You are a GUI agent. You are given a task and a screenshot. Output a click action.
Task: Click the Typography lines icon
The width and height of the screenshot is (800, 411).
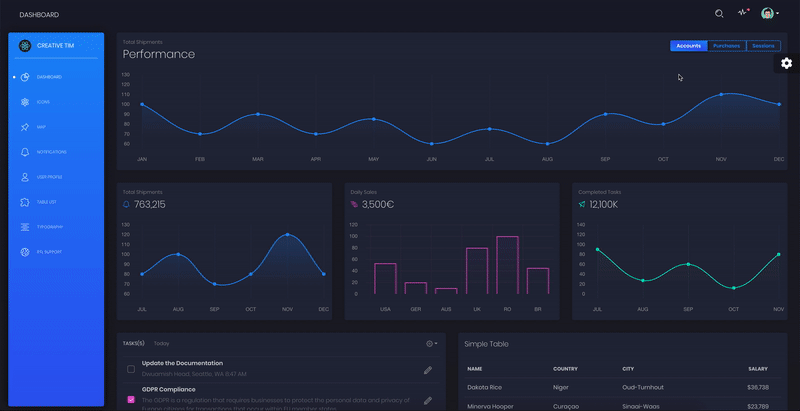click(25, 227)
